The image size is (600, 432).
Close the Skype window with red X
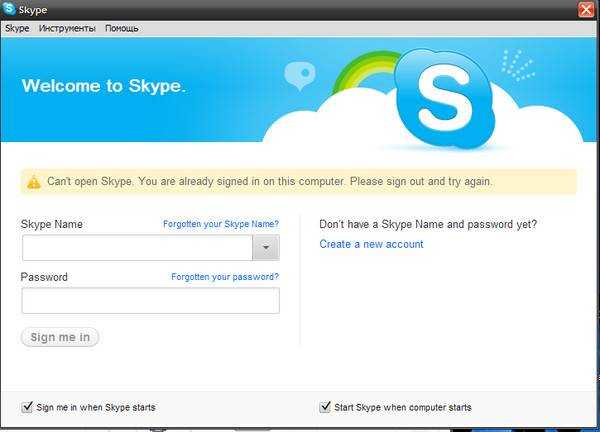tap(586, 10)
